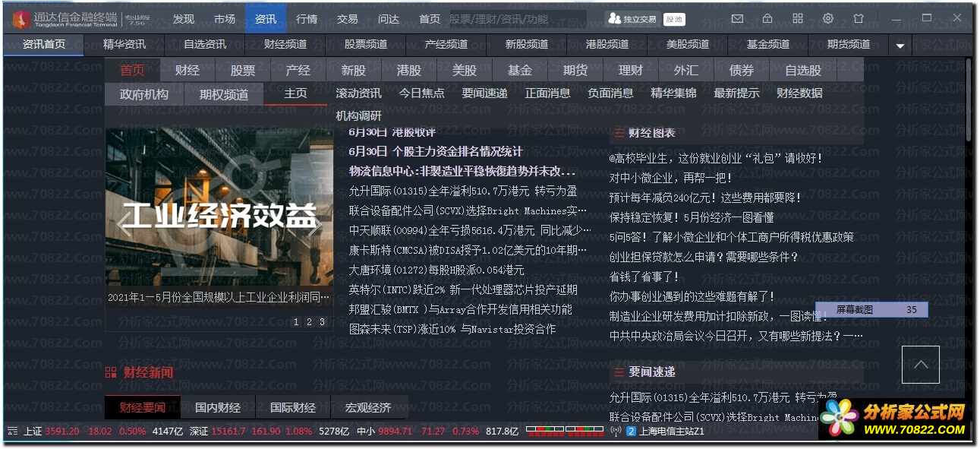This screenshot has width=980, height=449.
Task: Click the 上证 index value 3591.20
Action: pos(62,432)
